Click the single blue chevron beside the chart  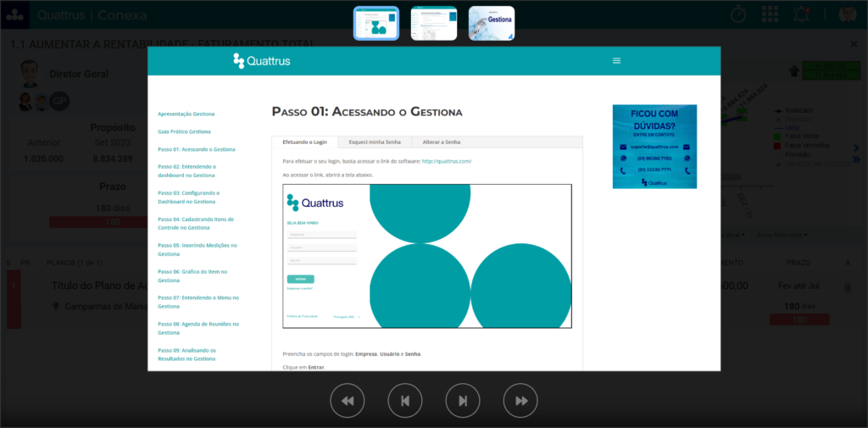(856, 148)
